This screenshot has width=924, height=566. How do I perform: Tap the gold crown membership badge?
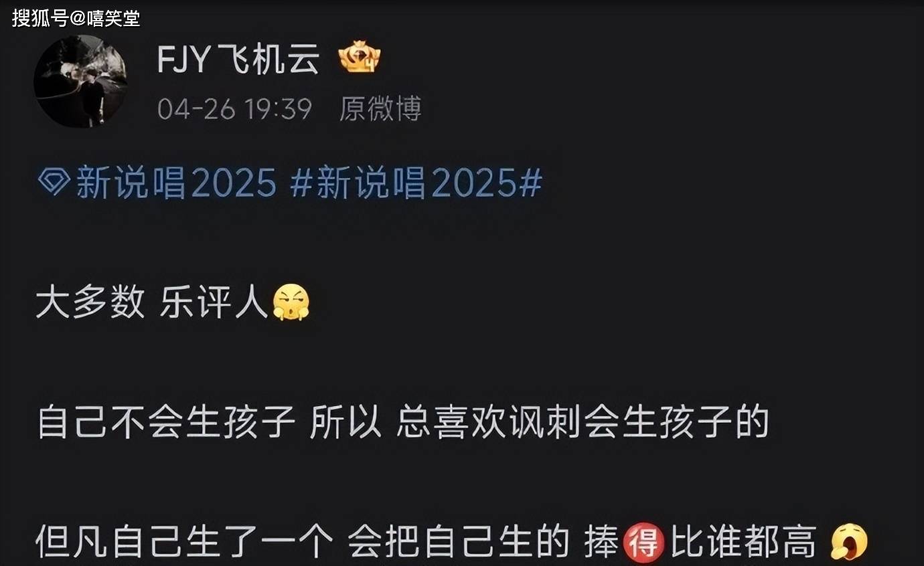(x=360, y=57)
